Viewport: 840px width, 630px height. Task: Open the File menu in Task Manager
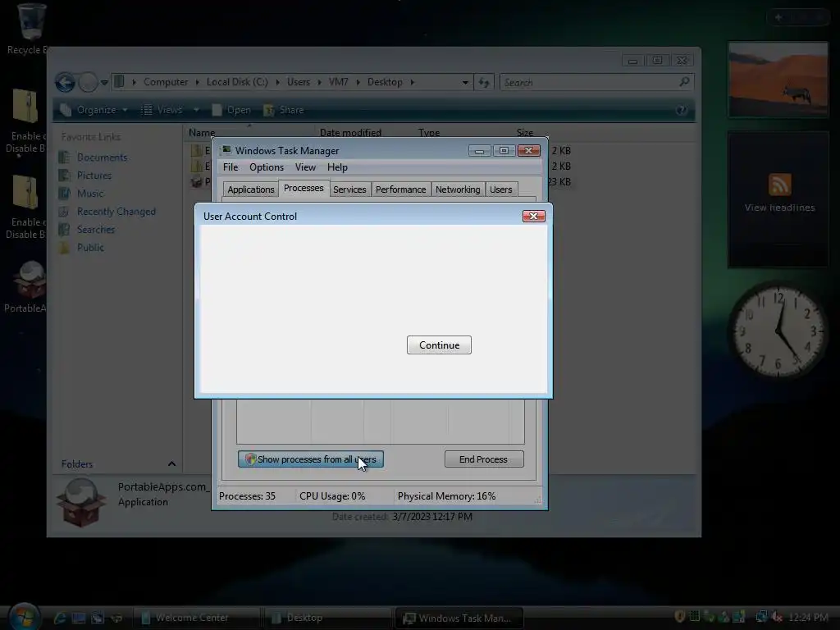[x=231, y=167]
